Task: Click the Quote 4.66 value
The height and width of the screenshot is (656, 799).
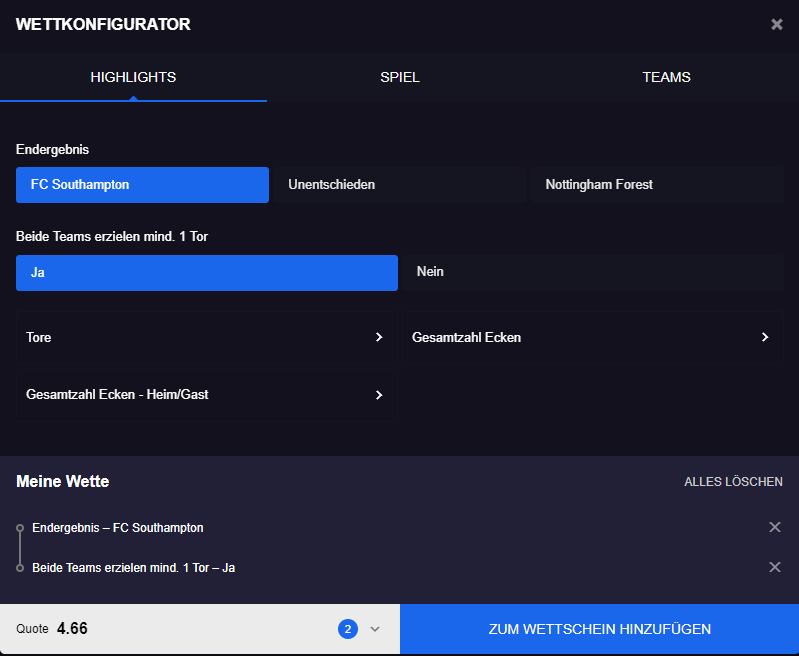Action: pyautogui.click(x=72, y=628)
